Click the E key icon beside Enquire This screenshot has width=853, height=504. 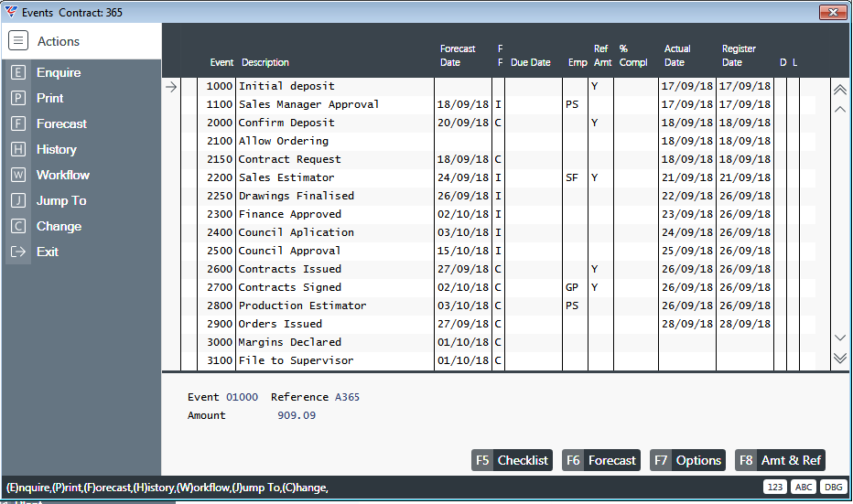[x=18, y=72]
